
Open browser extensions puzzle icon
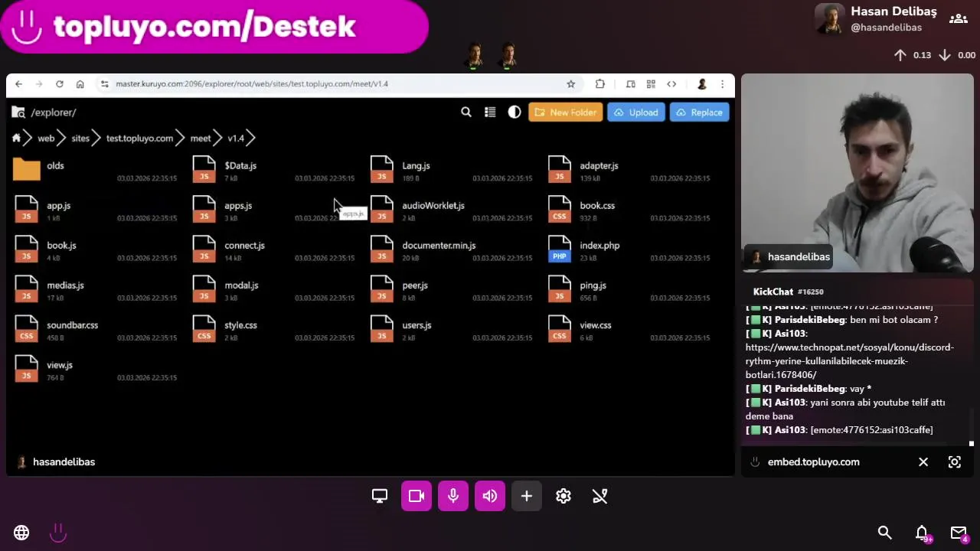coord(600,84)
